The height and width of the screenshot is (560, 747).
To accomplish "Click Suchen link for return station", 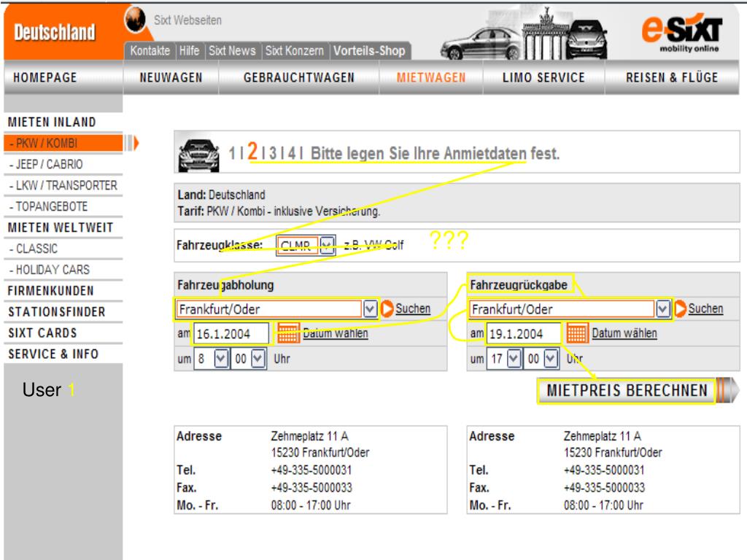I will [x=705, y=308].
